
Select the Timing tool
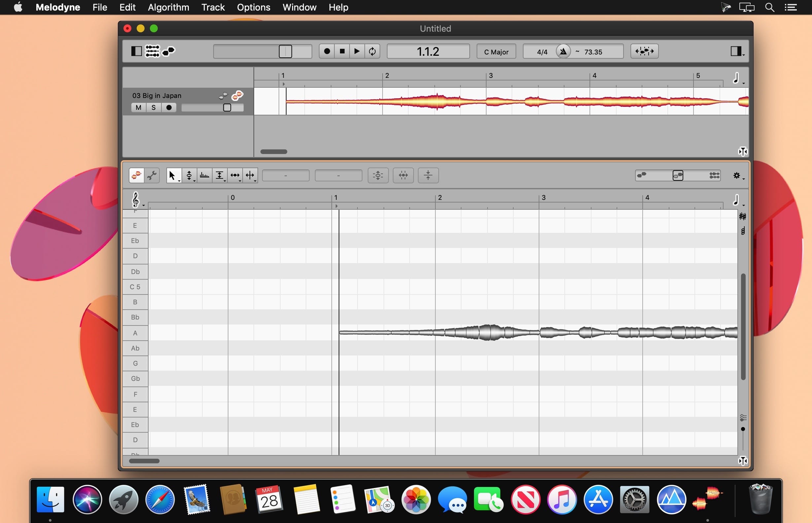point(235,175)
